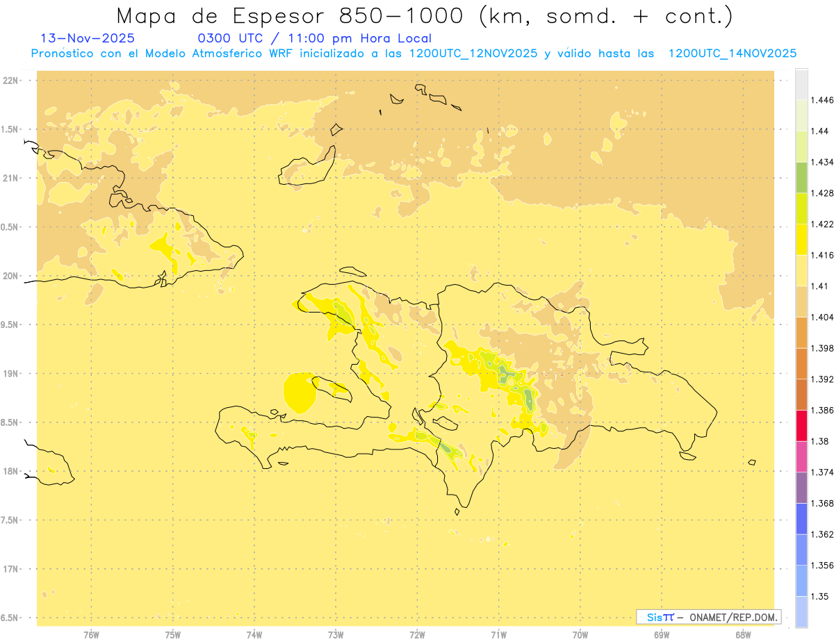
Task: Select the colorbar value 1.434
Action: 822,162
